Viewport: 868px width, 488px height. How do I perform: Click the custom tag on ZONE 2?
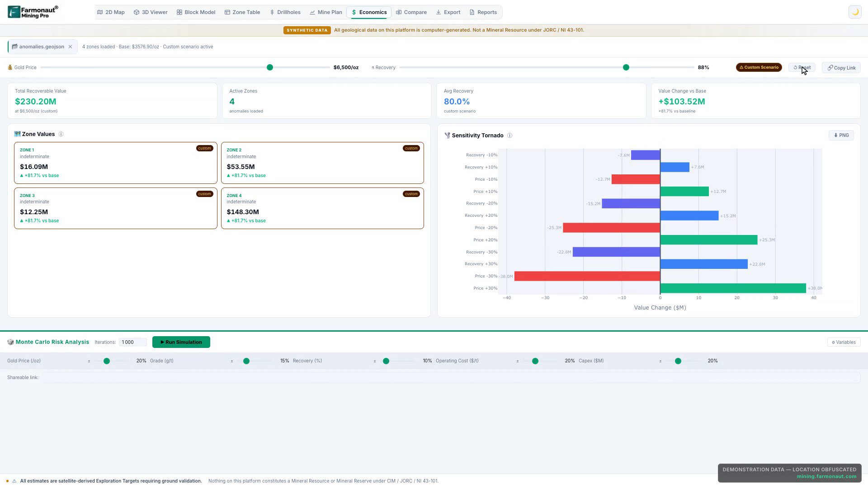411,148
